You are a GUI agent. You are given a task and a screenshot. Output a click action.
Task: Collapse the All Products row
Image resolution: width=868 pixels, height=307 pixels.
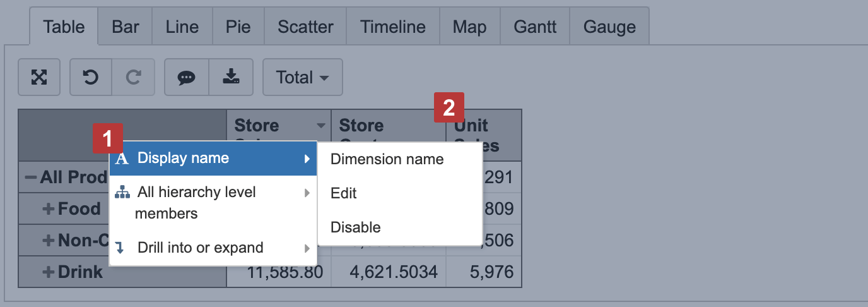point(30,177)
